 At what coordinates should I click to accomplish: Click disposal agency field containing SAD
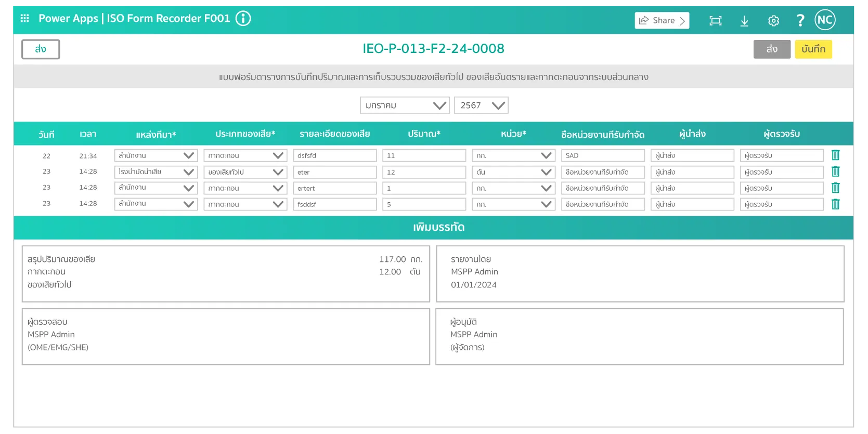tap(603, 155)
